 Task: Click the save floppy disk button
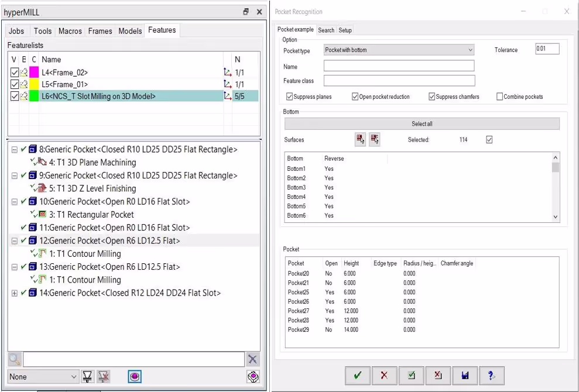465,376
